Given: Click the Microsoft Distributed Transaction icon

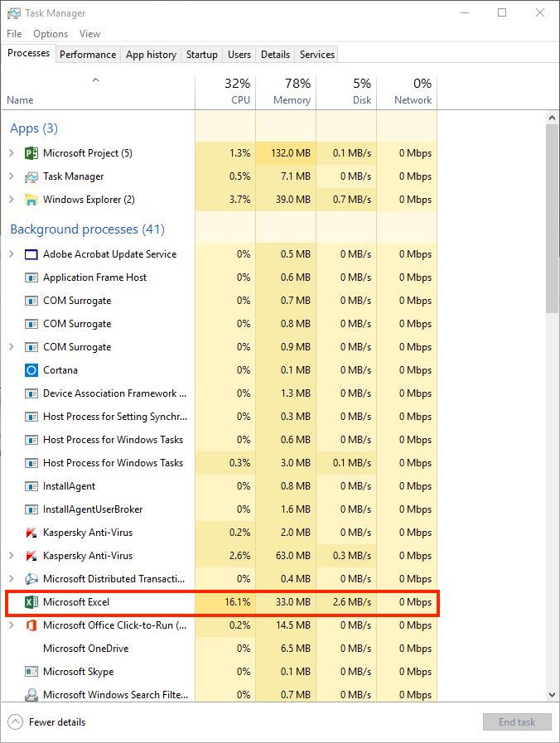Looking at the screenshot, I should (x=31, y=579).
